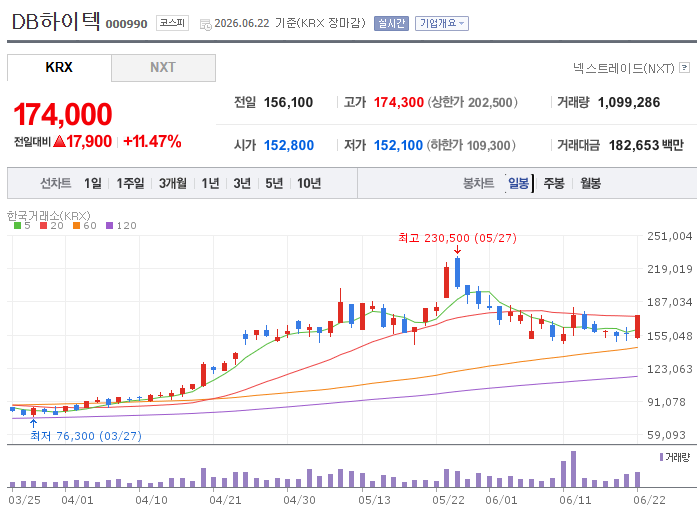Open the 기업개요 dropdown

click(442, 23)
